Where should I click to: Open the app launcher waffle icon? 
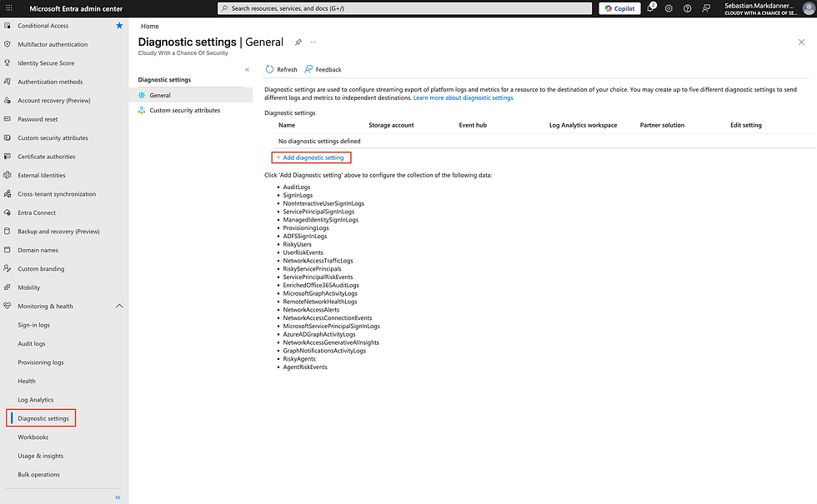coord(9,8)
